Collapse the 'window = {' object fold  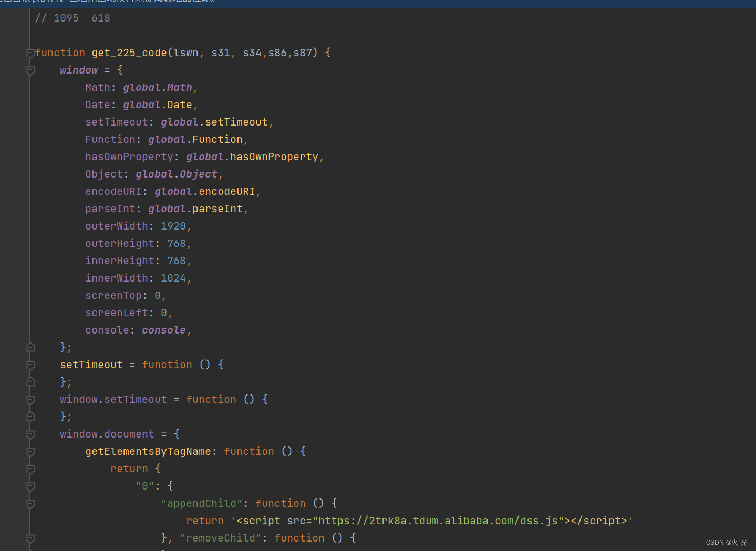(x=30, y=70)
